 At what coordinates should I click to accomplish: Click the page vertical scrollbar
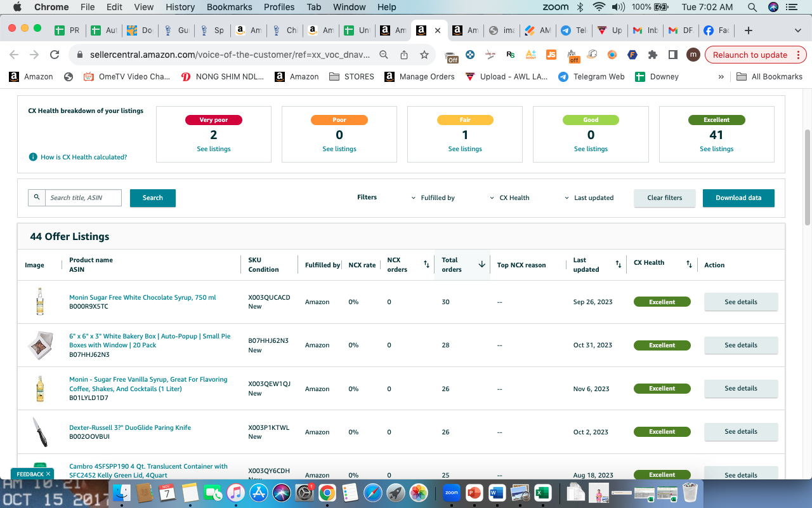pos(808,177)
